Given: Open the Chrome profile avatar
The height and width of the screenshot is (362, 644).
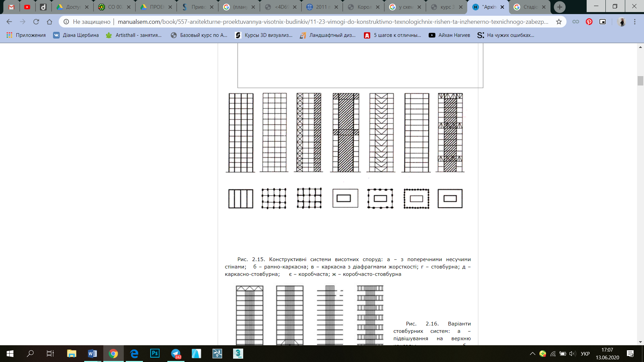Looking at the screenshot, I should 622,22.
